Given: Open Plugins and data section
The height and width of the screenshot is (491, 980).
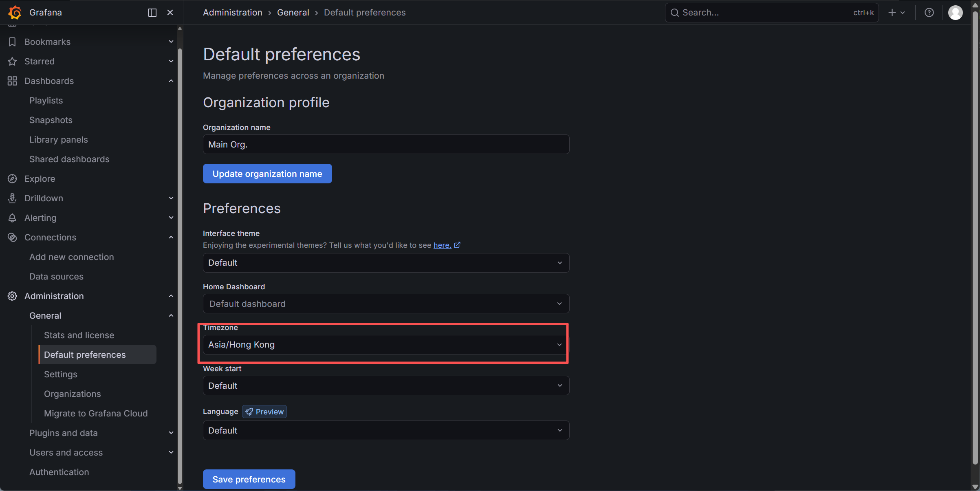Looking at the screenshot, I should point(64,433).
